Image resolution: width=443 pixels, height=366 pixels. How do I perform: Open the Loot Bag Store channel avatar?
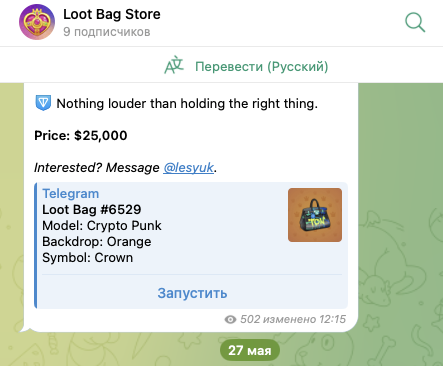37,22
